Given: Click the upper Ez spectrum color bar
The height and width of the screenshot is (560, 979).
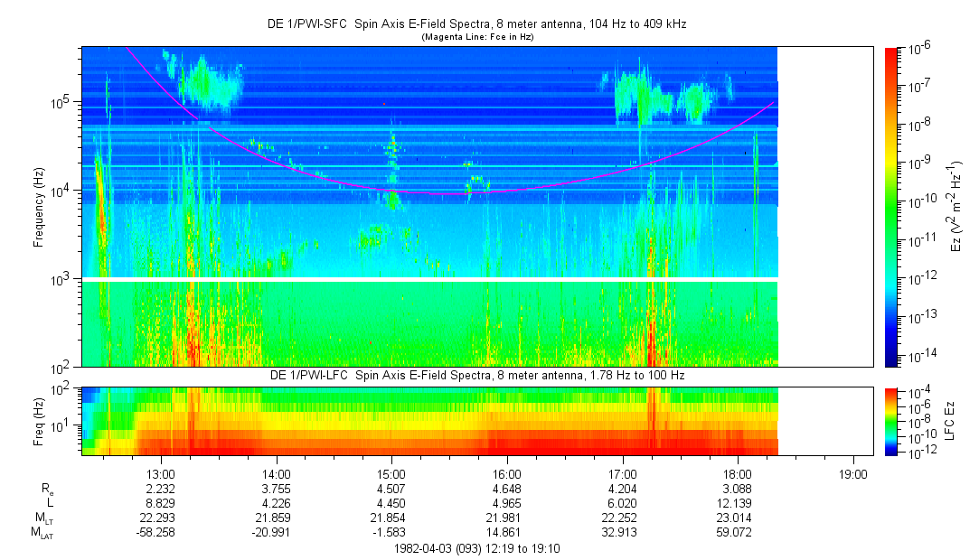Looking at the screenshot, I should [892, 206].
